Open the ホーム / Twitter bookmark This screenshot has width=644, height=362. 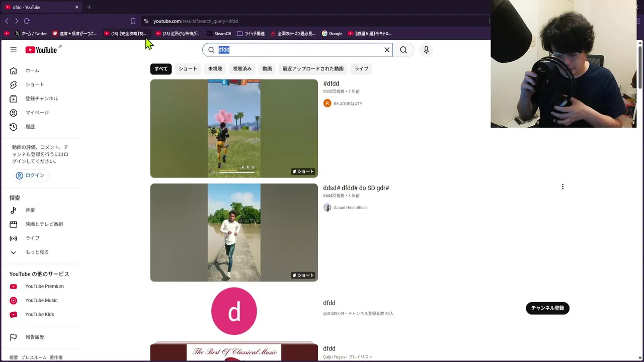pyautogui.click(x=31, y=34)
